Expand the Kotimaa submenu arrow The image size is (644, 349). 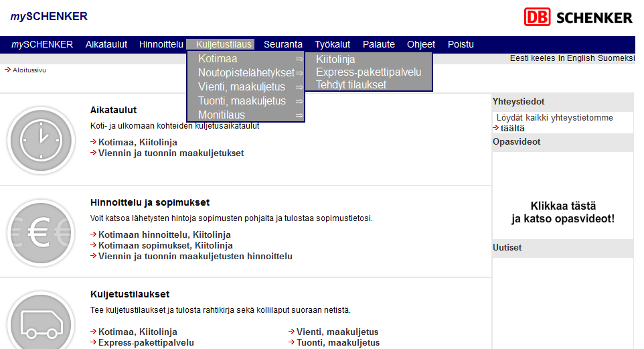coord(299,59)
